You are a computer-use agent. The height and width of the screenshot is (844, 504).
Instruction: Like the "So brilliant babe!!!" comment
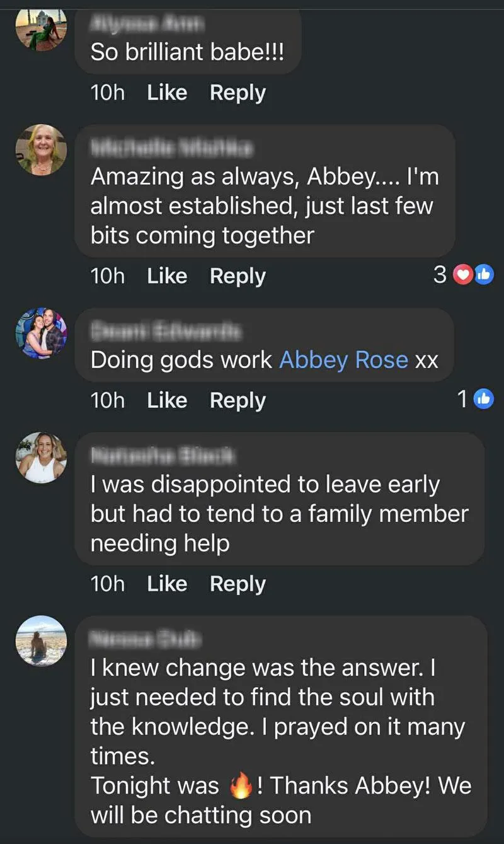[167, 93]
